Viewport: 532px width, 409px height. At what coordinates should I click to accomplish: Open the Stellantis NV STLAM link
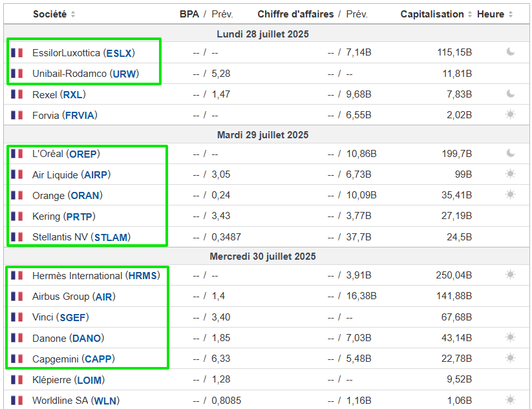point(111,237)
